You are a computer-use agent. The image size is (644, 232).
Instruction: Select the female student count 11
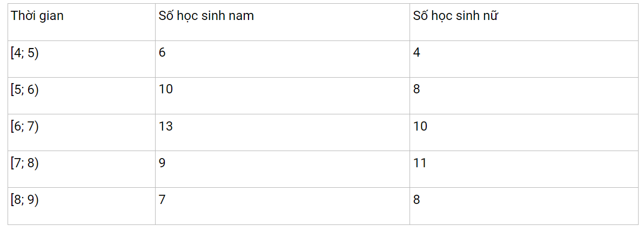420,163
